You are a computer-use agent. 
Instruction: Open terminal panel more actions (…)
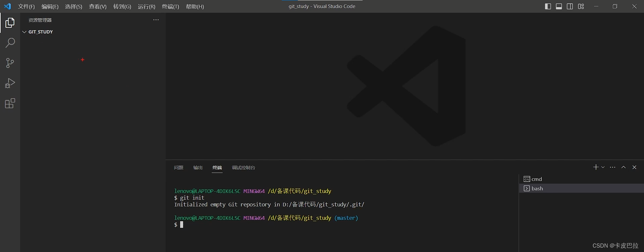point(612,167)
